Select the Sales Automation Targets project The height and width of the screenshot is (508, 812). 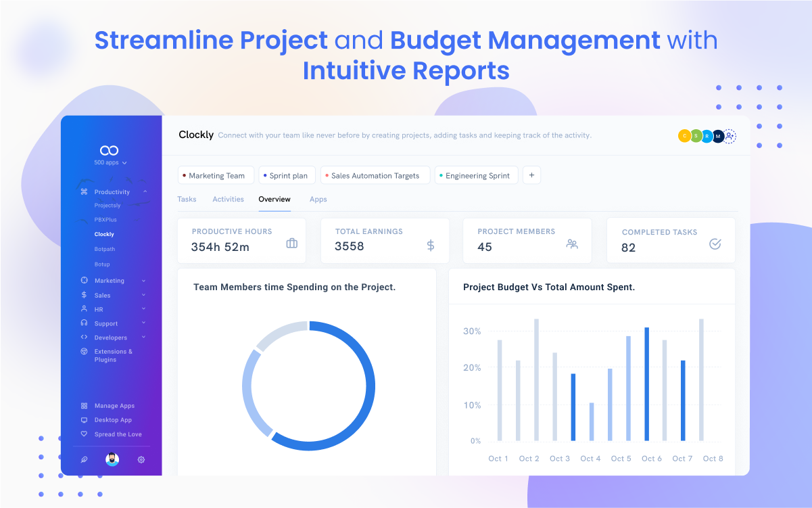point(375,176)
